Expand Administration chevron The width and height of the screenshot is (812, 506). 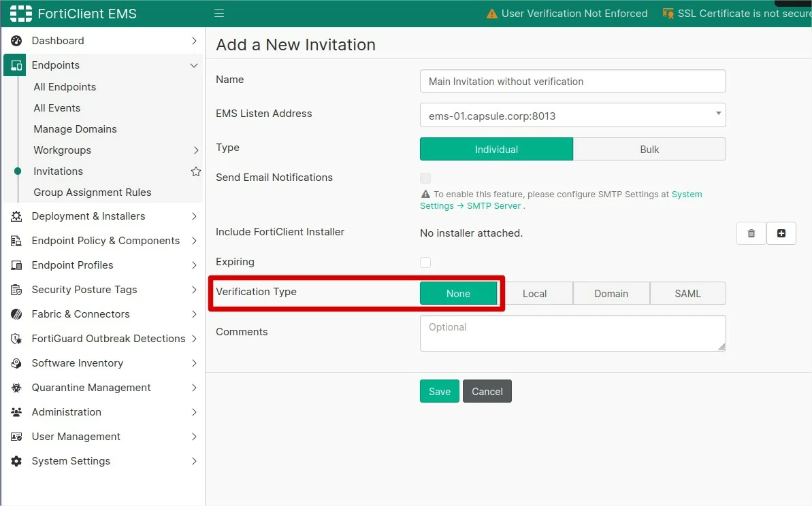click(x=194, y=412)
